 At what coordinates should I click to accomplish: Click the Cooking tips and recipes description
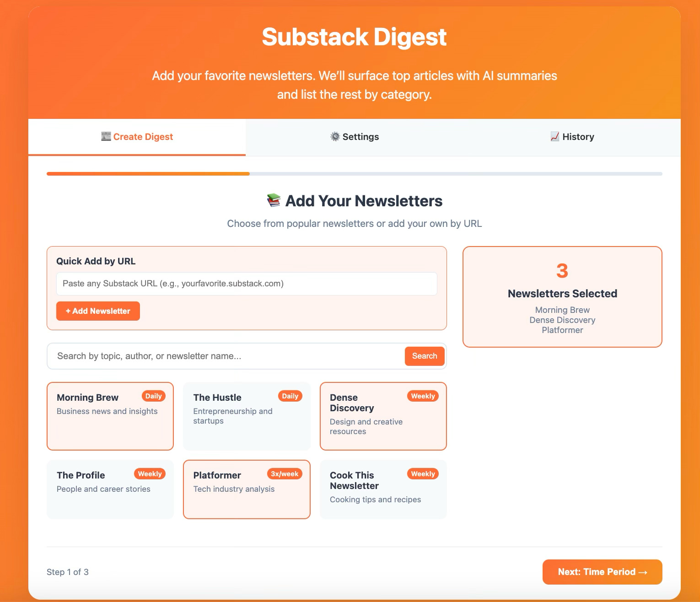coord(375,500)
